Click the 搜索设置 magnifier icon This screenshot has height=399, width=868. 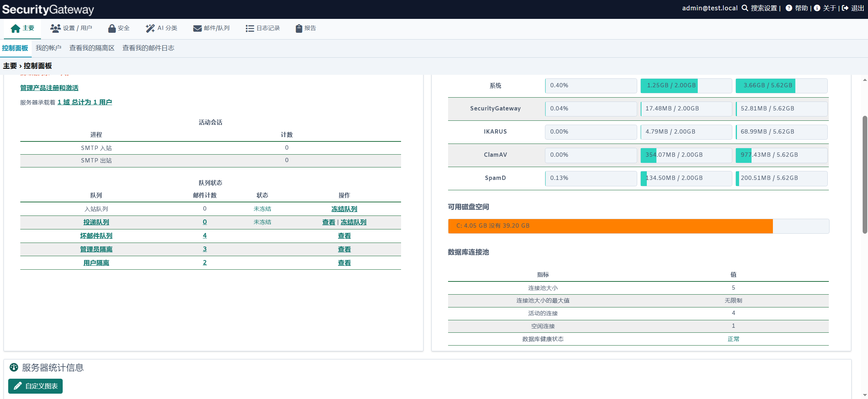pos(745,8)
